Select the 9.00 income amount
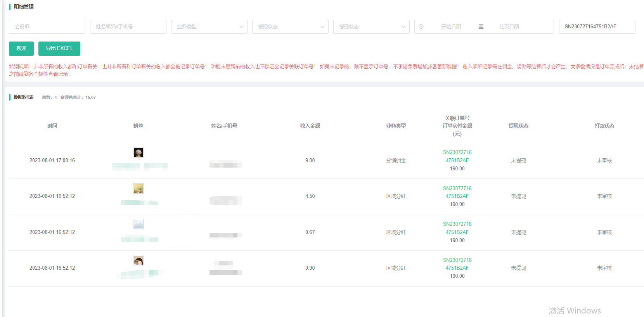Image resolution: width=644 pixels, height=317 pixels. (310, 161)
